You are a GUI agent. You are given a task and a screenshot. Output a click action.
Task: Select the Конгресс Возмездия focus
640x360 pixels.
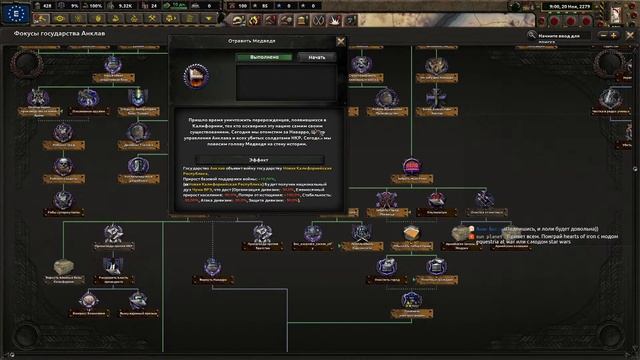coord(89,304)
